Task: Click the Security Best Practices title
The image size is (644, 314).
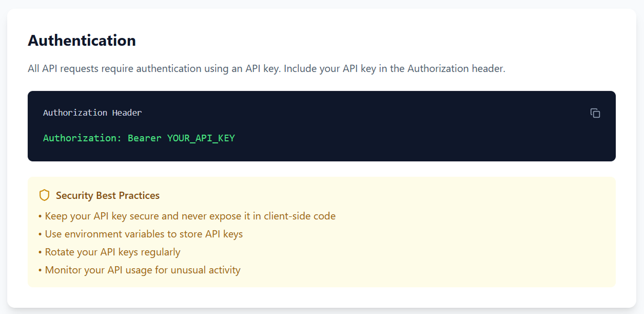Action: [x=108, y=195]
